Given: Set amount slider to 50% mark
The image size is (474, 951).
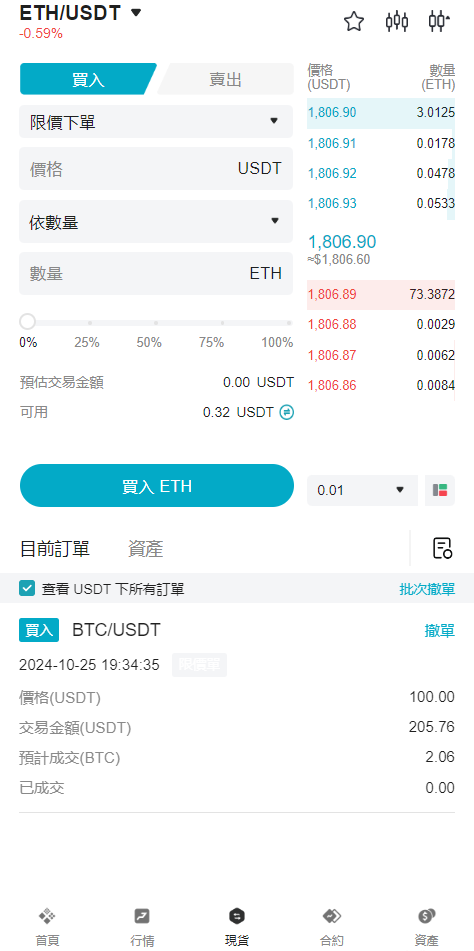Looking at the screenshot, I should pyautogui.click(x=156, y=323).
